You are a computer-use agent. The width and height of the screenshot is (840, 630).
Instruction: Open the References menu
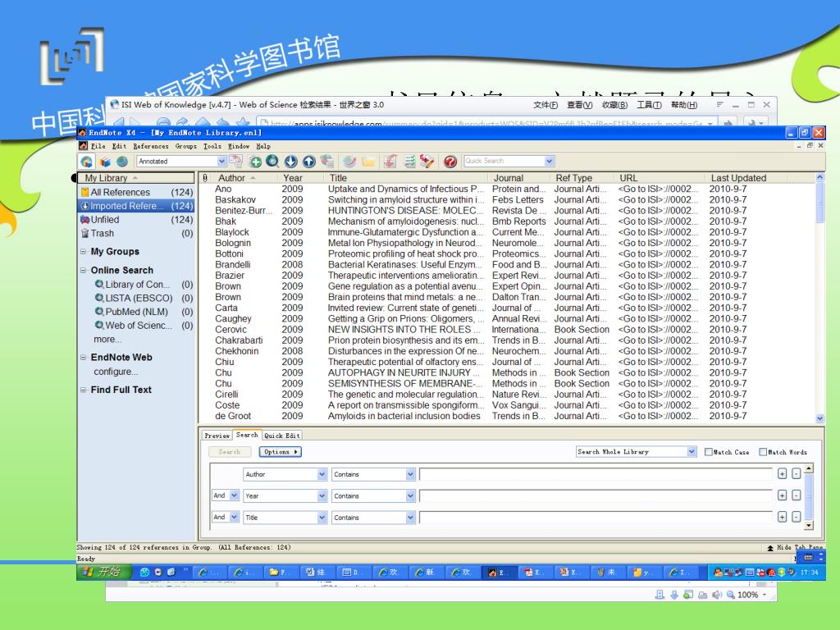[x=151, y=146]
